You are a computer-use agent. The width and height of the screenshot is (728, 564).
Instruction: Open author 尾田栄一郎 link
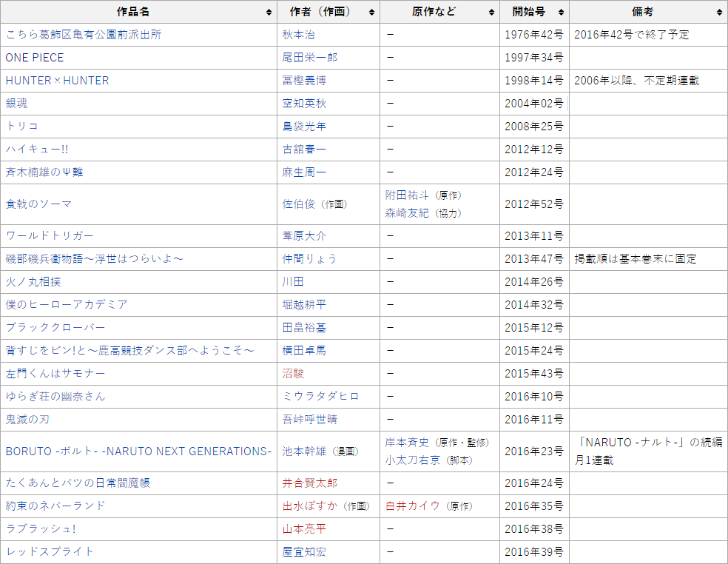point(310,58)
